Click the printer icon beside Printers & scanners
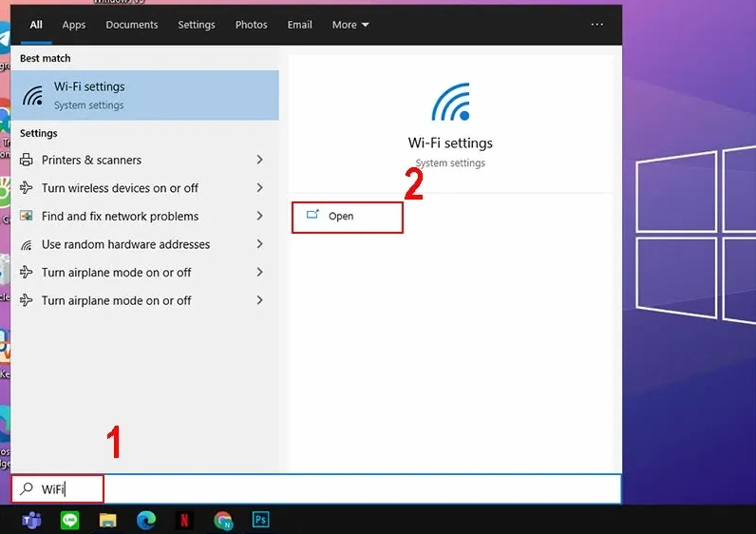 [x=27, y=160]
